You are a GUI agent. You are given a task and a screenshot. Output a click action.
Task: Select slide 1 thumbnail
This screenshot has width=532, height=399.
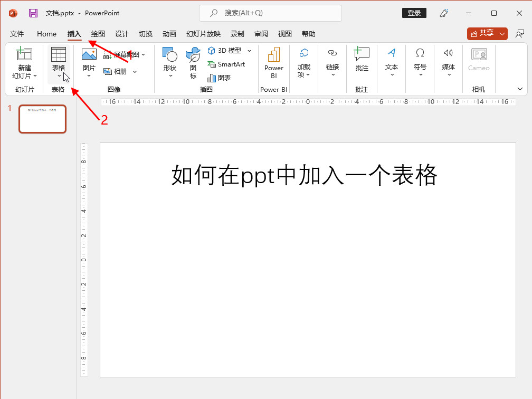click(x=42, y=119)
